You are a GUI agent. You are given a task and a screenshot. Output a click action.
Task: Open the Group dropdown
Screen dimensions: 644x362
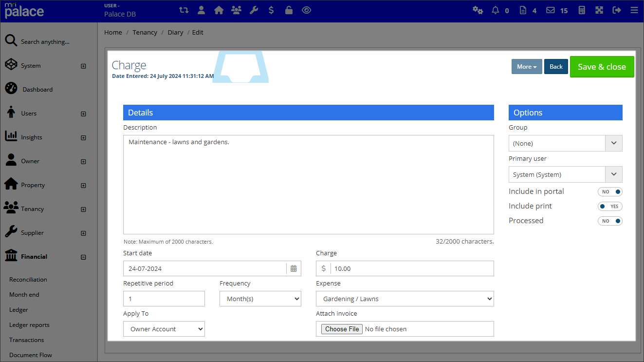[565, 143]
